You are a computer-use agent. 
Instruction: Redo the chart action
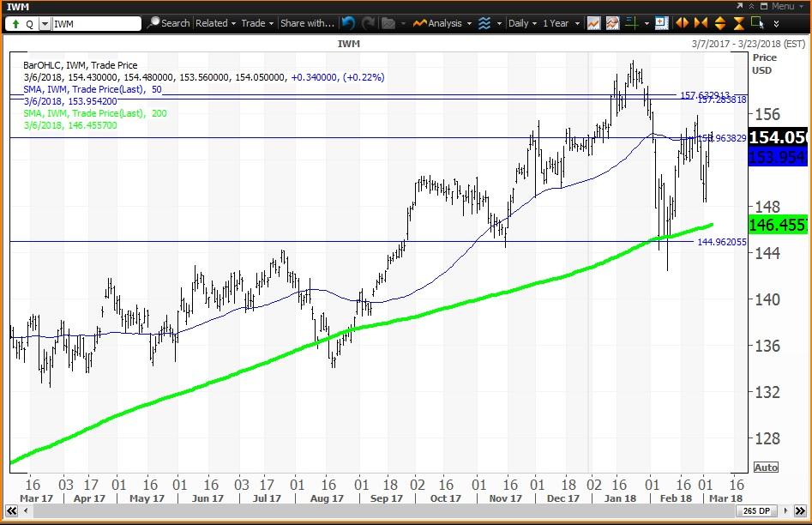click(368, 23)
